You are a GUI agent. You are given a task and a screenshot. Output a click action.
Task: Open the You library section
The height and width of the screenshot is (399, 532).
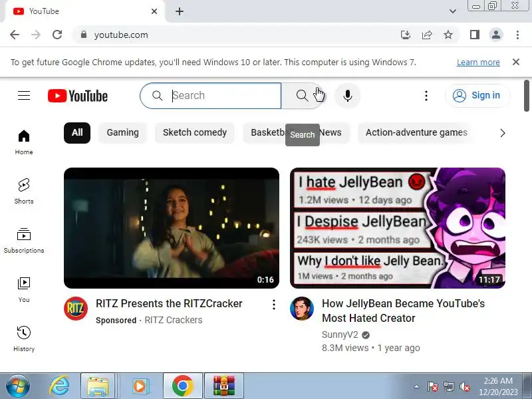click(24, 290)
